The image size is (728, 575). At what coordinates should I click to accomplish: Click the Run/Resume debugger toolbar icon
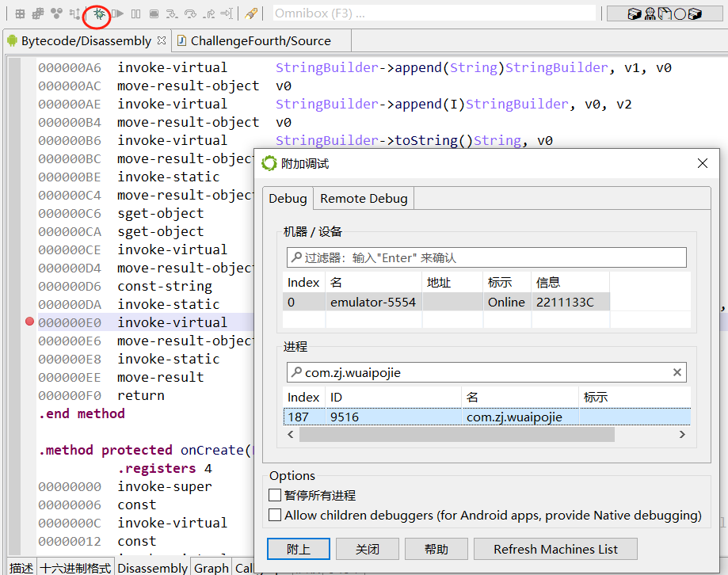117,13
